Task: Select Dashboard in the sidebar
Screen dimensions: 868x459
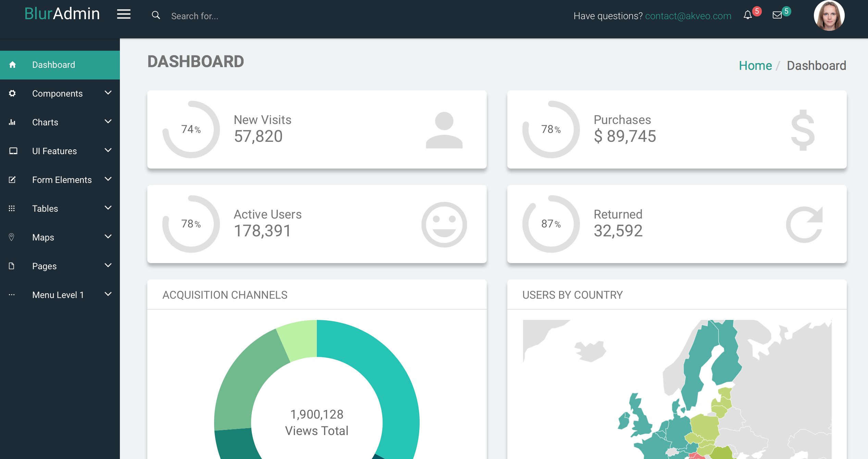Action: pos(53,65)
